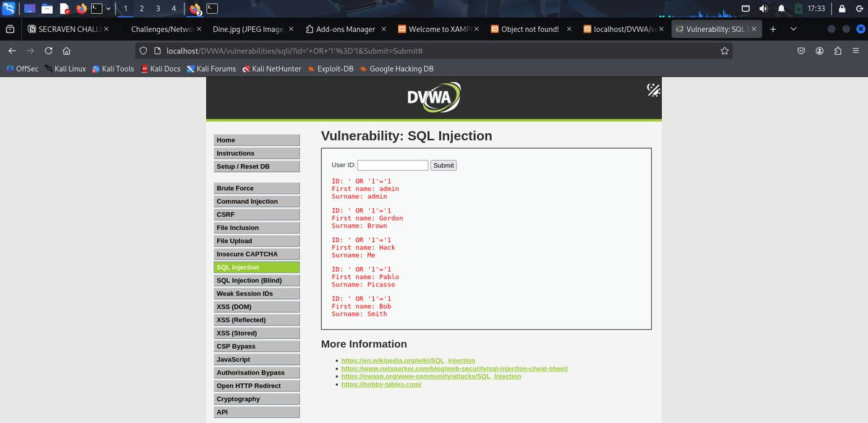Open the Firefox hamburger menu
The width and height of the screenshot is (868, 423).
click(x=856, y=51)
